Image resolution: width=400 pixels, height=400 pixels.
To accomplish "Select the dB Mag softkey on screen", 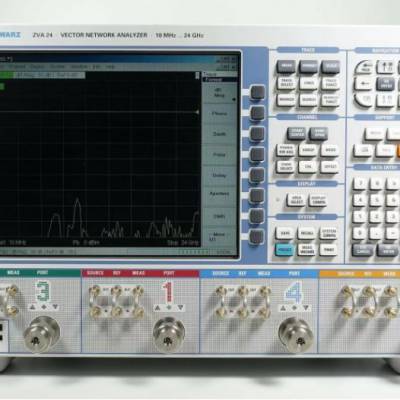I will [219, 93].
